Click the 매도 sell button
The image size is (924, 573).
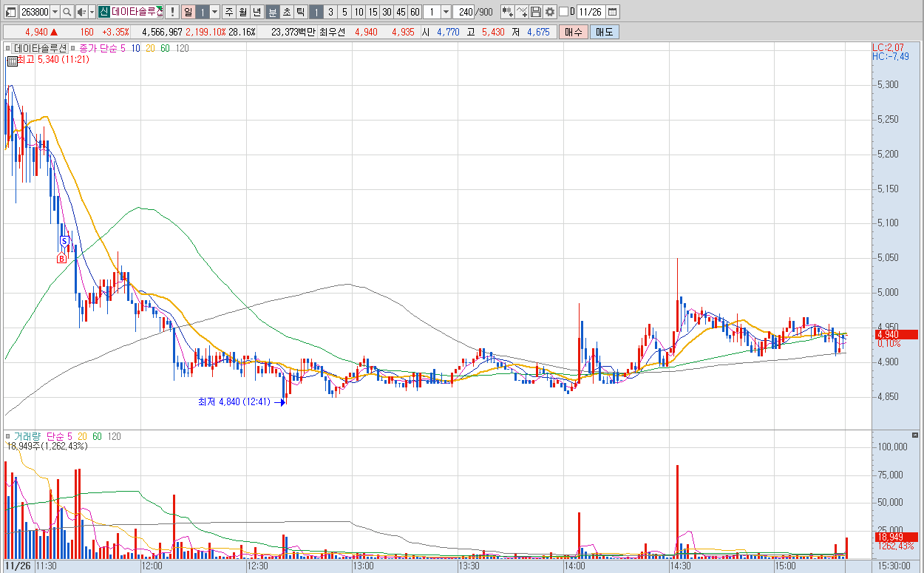click(x=604, y=32)
